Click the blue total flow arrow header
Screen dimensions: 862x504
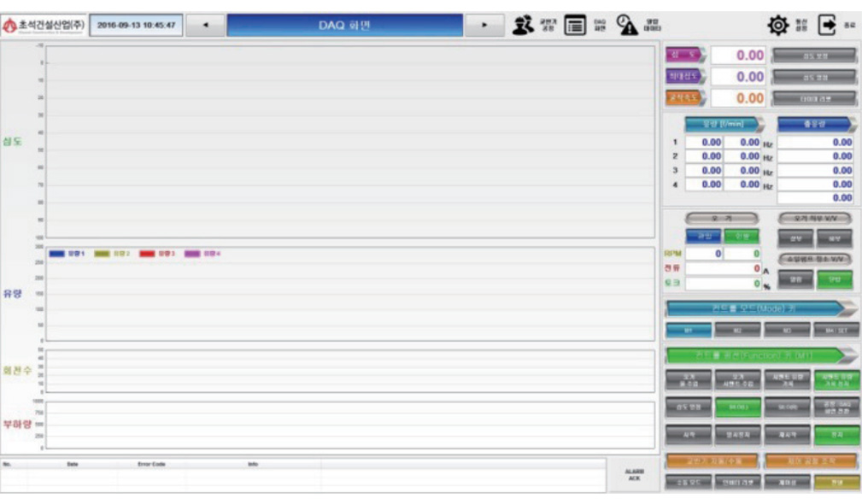(x=814, y=124)
